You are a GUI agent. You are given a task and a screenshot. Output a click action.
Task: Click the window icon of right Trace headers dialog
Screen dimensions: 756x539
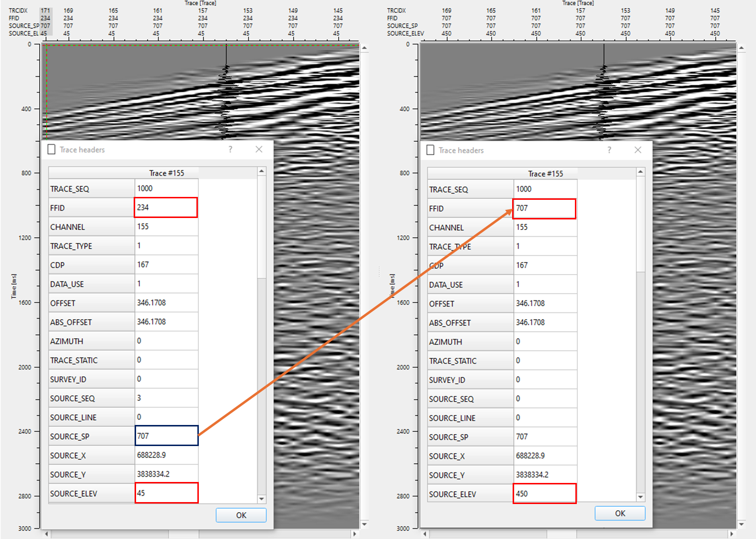(x=430, y=150)
